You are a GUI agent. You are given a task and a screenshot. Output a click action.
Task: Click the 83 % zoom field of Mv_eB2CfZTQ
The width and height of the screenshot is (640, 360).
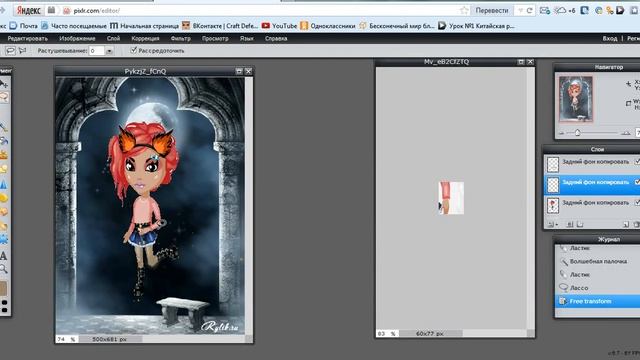click(387, 333)
